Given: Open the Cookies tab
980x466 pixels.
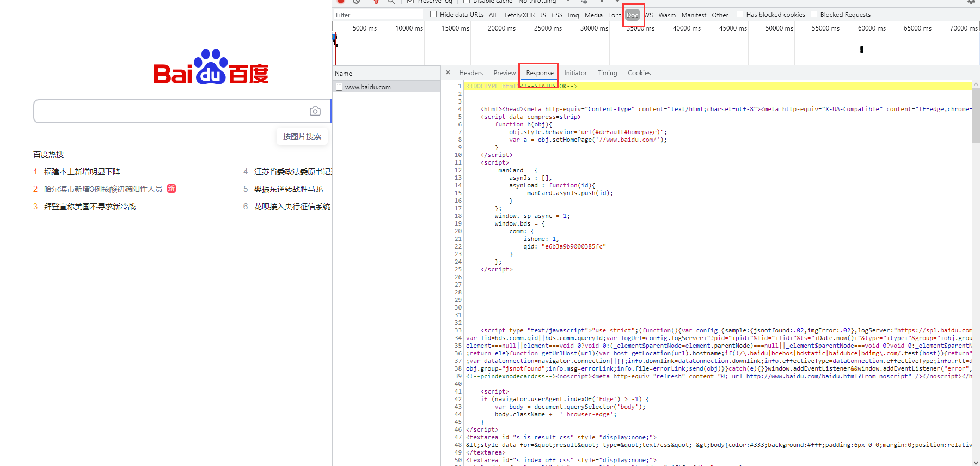Looking at the screenshot, I should 639,73.
